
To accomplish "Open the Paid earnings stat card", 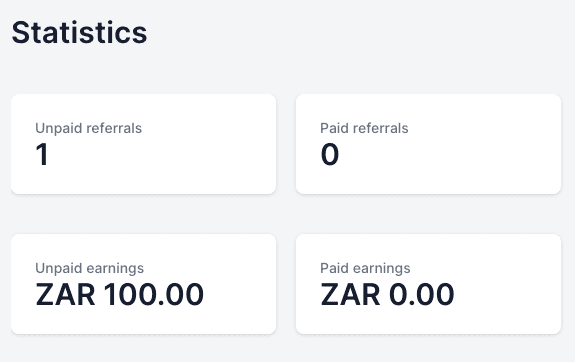I will [428, 284].
